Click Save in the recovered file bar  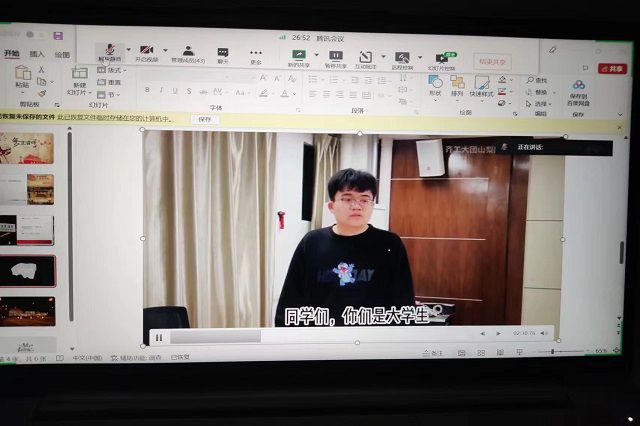[x=203, y=119]
